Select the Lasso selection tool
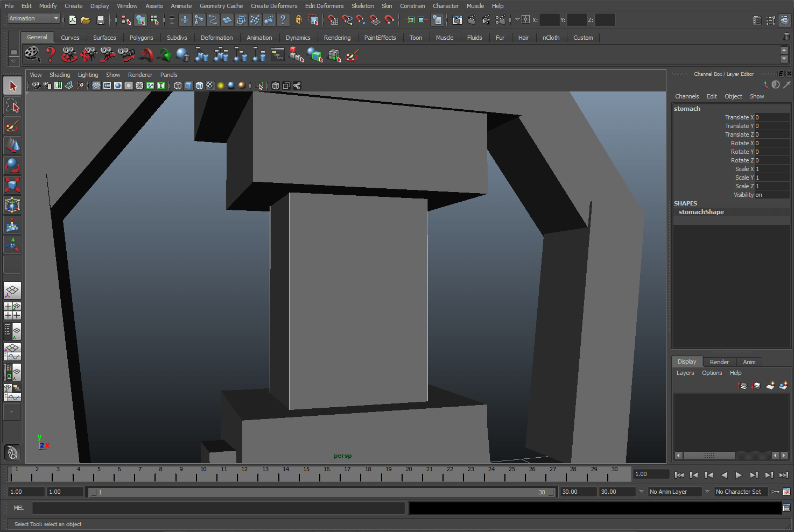Viewport: 794px width, 532px height. pos(12,105)
